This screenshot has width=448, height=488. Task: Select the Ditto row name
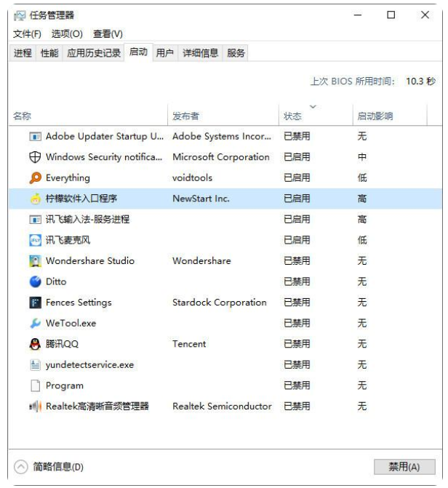[56, 281]
